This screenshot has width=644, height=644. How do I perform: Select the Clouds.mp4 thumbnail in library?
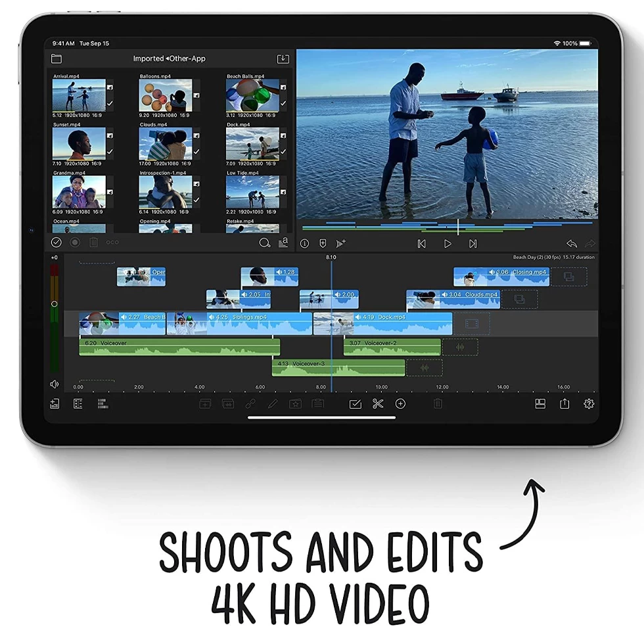166,144
